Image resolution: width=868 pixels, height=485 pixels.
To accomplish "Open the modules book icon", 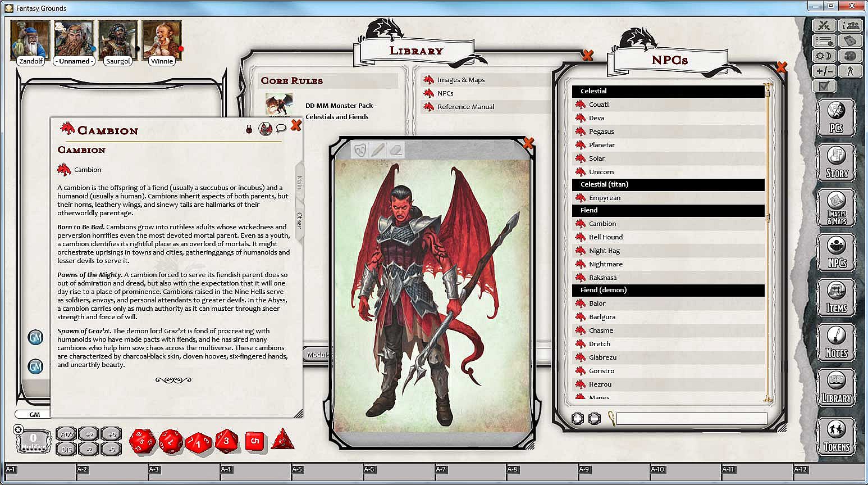I will (851, 41).
